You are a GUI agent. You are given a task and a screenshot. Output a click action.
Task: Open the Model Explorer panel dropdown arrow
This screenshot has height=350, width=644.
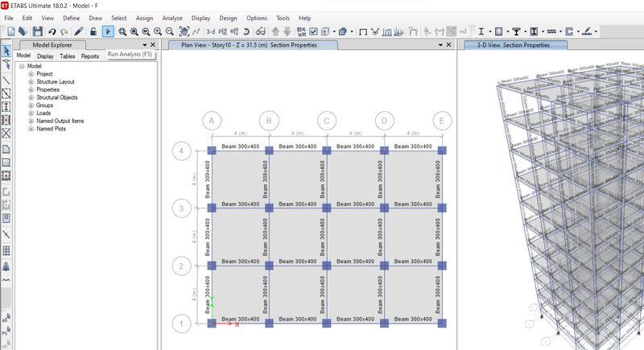(145, 45)
